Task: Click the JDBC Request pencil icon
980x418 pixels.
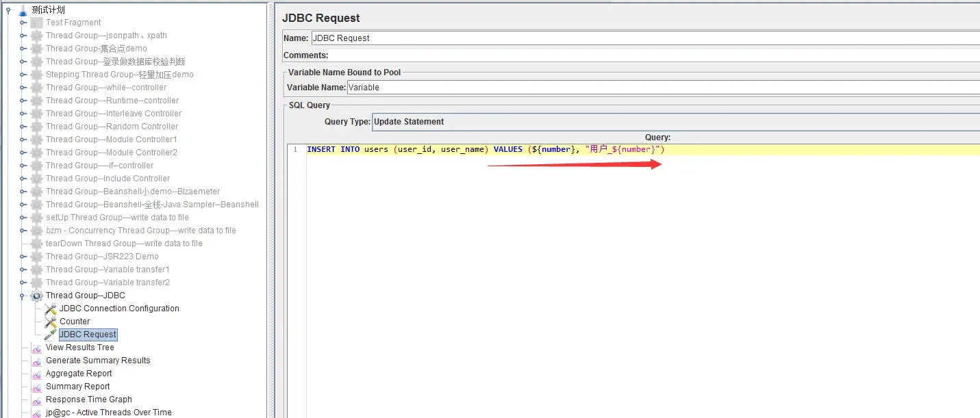Action: tap(50, 335)
